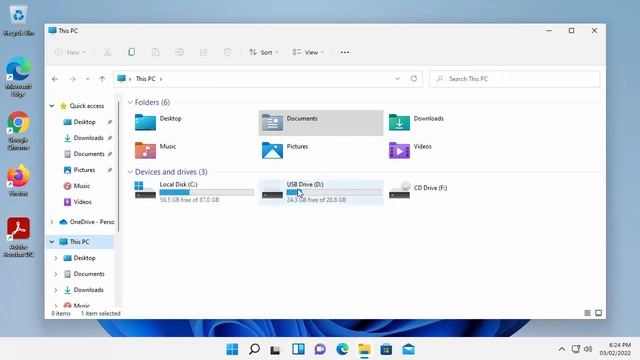This screenshot has width=640, height=360.
Task: Expand Documents under This PC tree
Action: pyautogui.click(x=56, y=274)
